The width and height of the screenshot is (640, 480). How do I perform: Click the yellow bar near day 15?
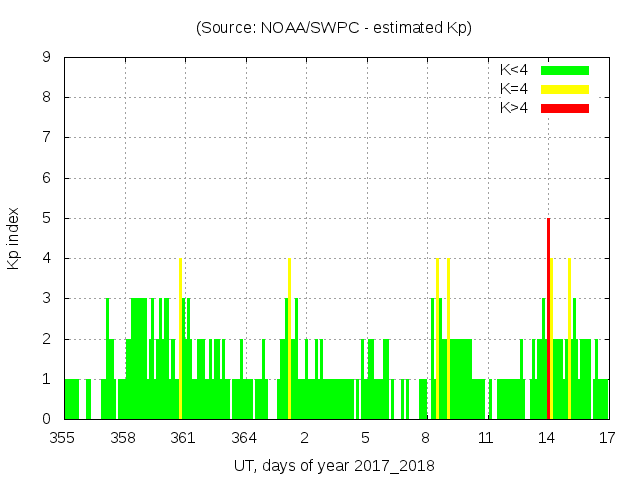[x=569, y=338]
